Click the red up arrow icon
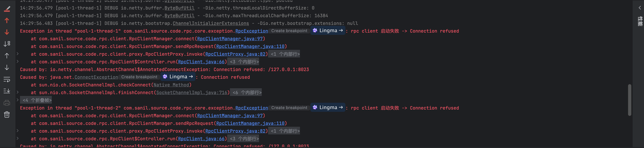 7,20
